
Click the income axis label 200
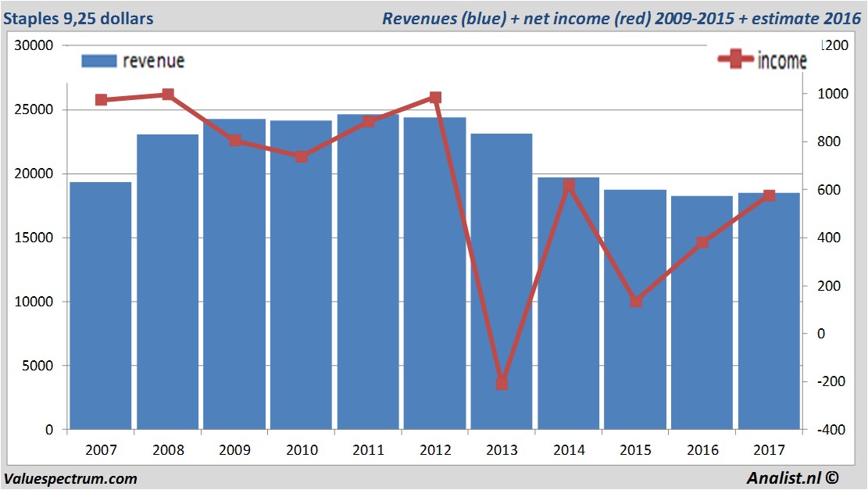coord(829,286)
